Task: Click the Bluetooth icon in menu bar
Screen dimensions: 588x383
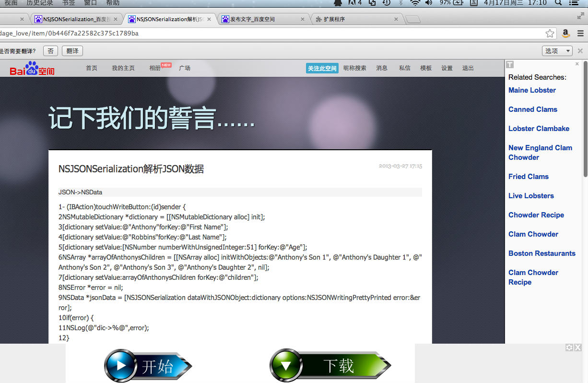Action: pyautogui.click(x=401, y=2)
